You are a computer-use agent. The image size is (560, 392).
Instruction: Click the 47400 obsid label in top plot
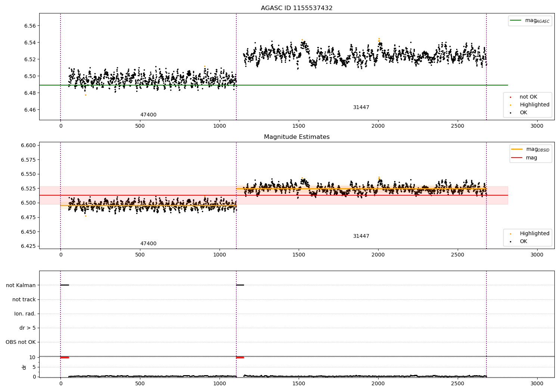148,115
